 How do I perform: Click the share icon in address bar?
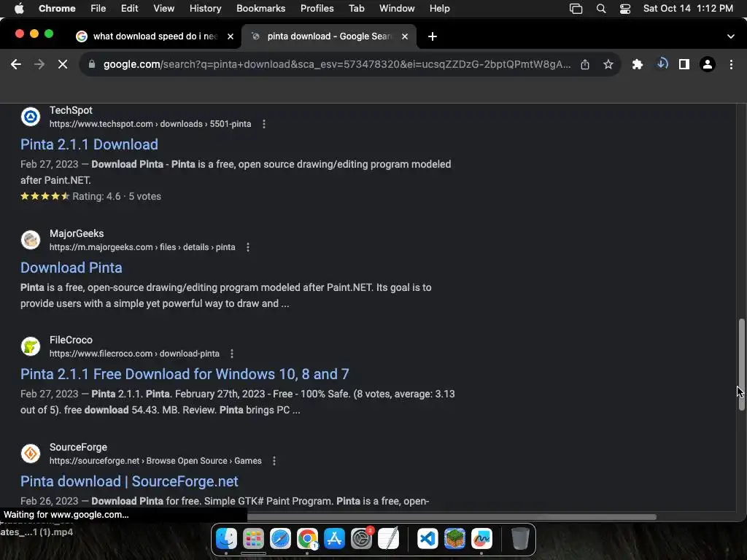click(x=585, y=64)
